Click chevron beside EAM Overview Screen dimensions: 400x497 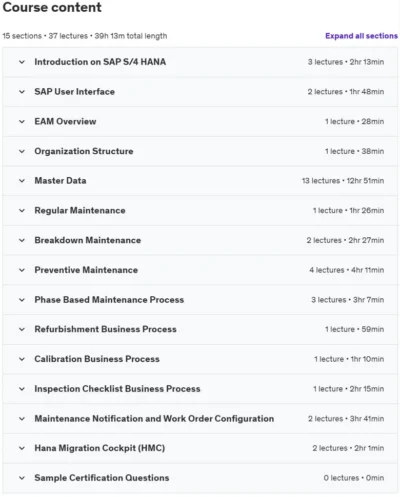(x=22, y=121)
